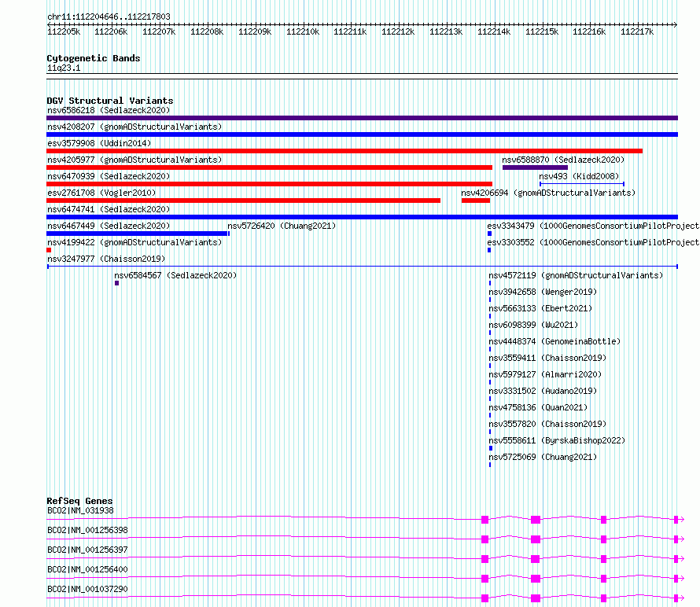This screenshot has width=700, height=607.
Task: Click nsv5558611 (ByrskaBishop2022) label
Action: pos(557,440)
